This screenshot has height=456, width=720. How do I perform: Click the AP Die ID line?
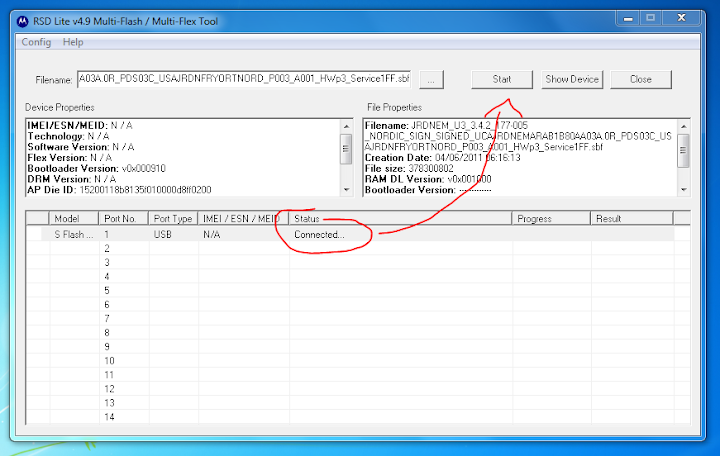click(119, 190)
